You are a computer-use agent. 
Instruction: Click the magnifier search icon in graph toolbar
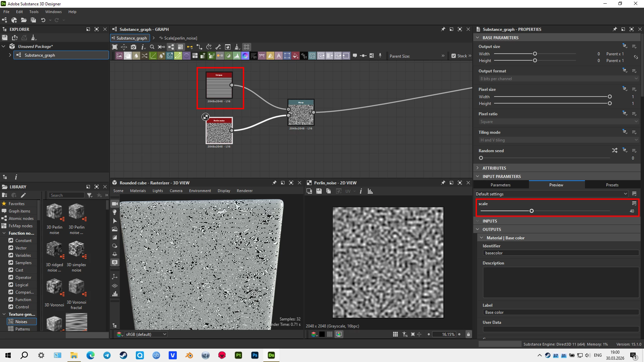click(152, 47)
